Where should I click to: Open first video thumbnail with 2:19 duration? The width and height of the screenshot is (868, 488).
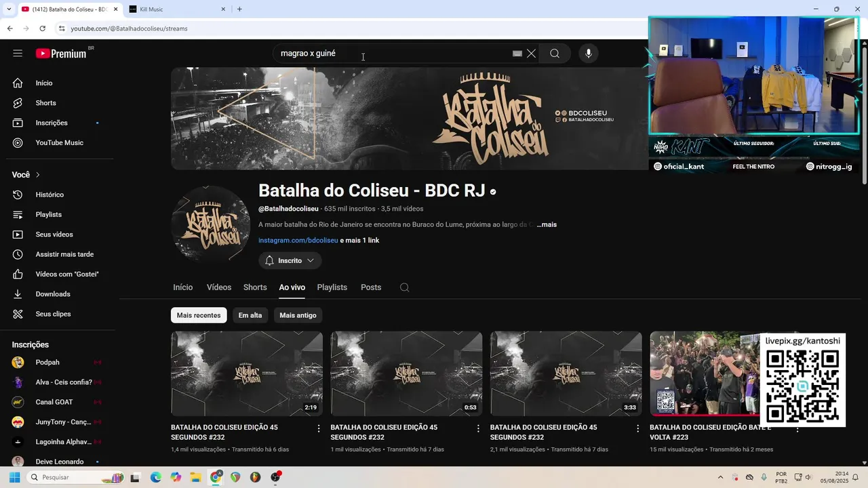[247, 373]
